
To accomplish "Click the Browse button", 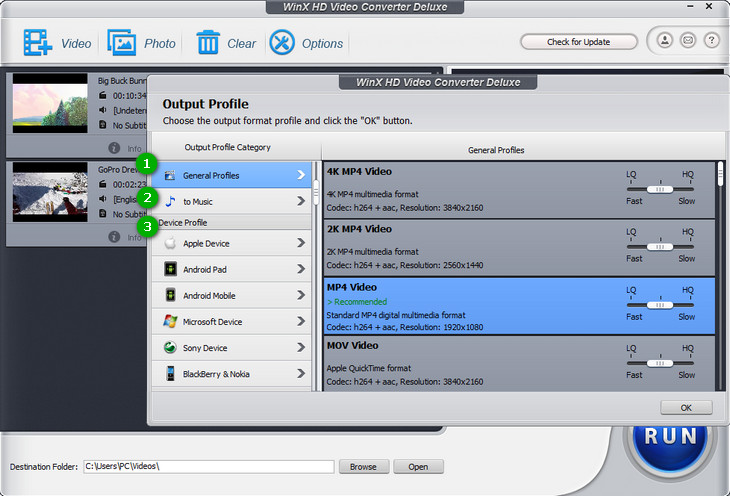I will coord(363,467).
